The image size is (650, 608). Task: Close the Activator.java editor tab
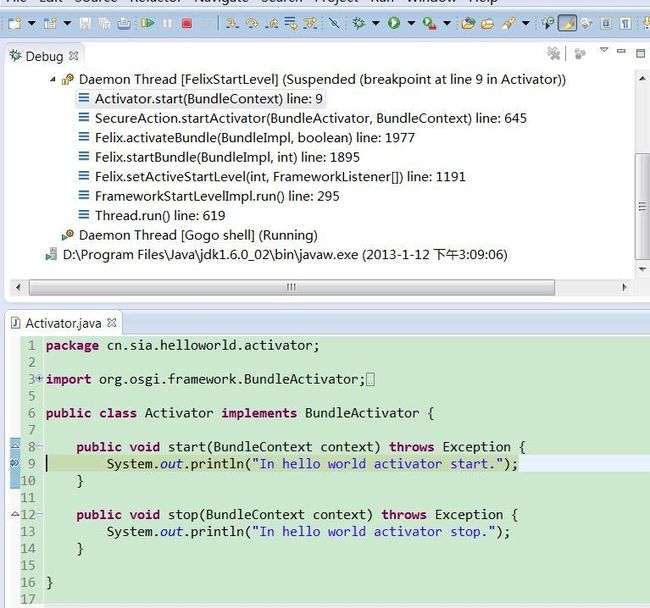click(112, 322)
